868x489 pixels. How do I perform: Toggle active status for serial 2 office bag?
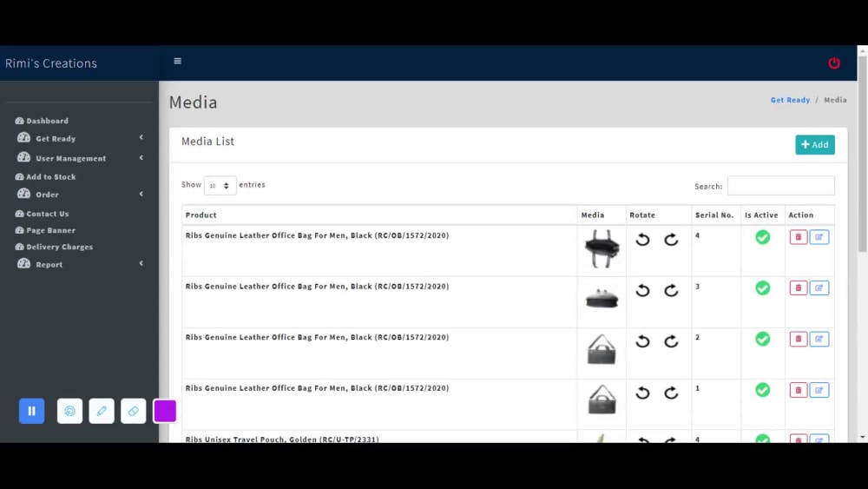coord(762,339)
